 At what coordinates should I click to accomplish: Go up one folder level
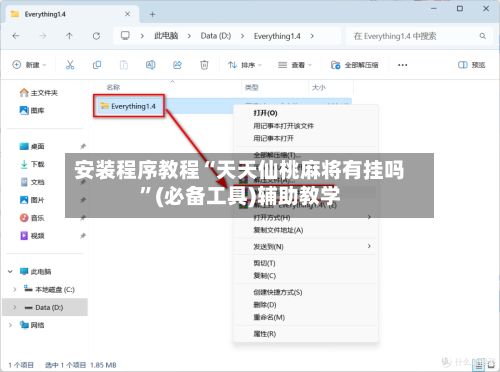[x=69, y=36]
